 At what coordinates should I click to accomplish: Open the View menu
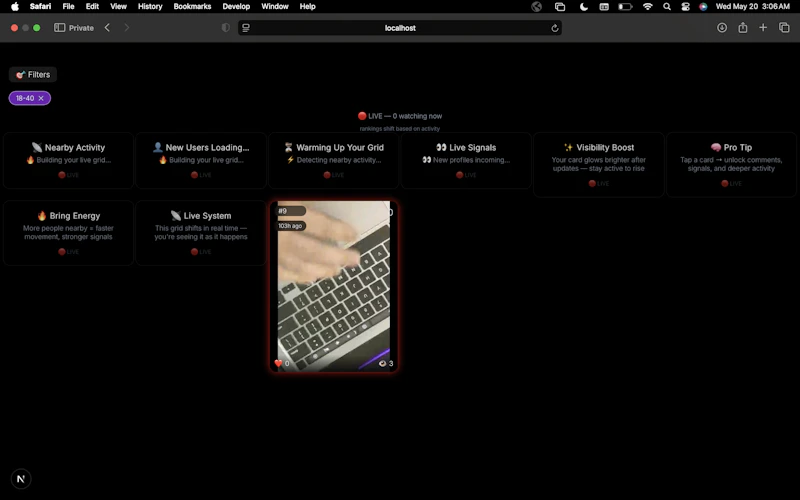click(118, 6)
